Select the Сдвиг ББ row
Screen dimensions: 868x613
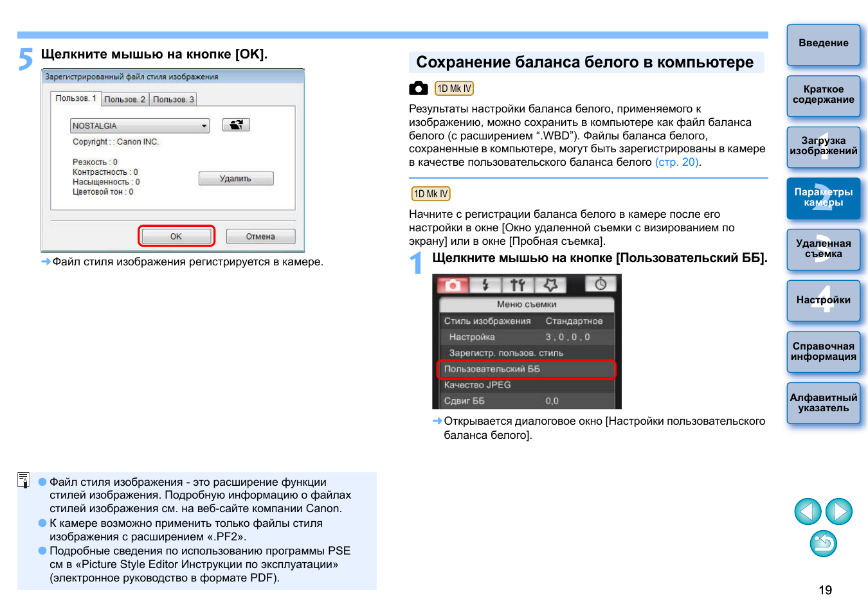tap(527, 401)
